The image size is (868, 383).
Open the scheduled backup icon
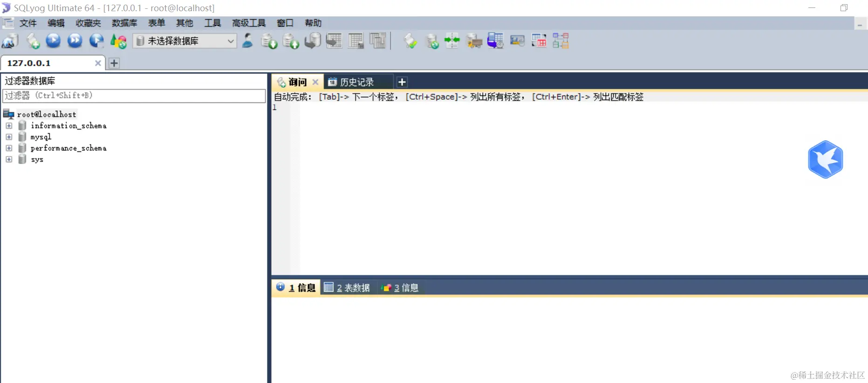(x=495, y=41)
